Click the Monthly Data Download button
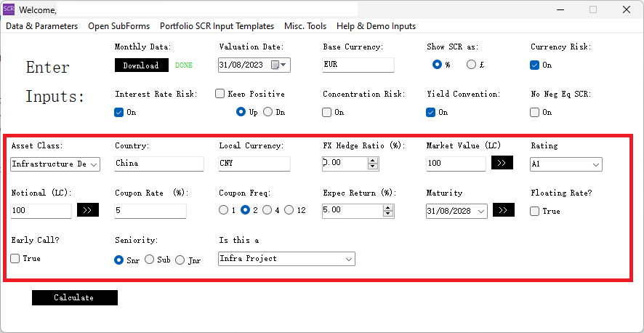This screenshot has width=644, height=333. pos(141,65)
